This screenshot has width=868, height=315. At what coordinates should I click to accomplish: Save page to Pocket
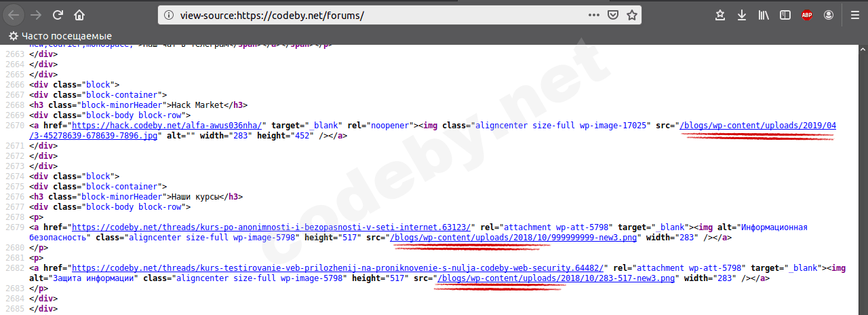613,14
